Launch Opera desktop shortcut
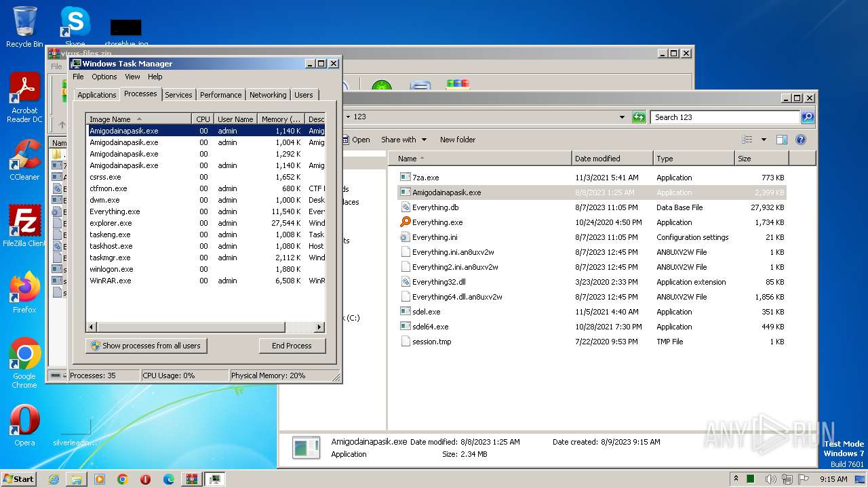Image resolution: width=868 pixels, height=488 pixels. (24, 425)
